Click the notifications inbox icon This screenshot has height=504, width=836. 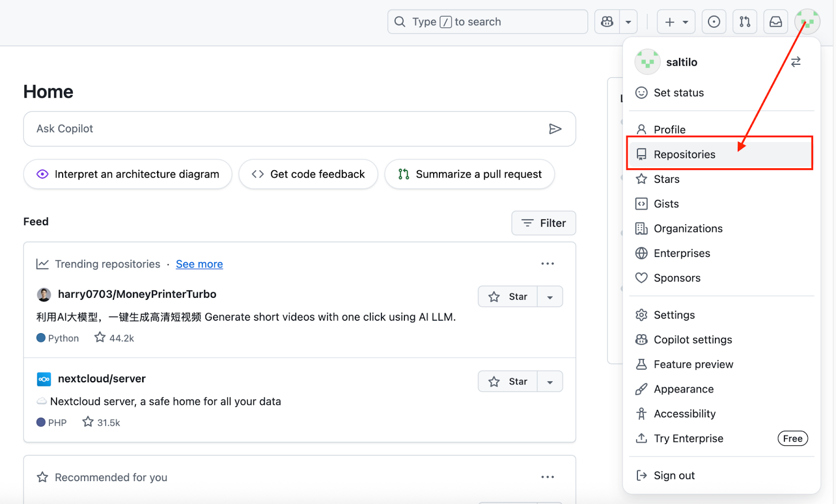point(775,21)
